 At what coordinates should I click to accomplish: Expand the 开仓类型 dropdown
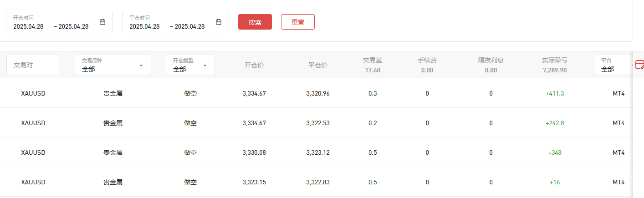click(190, 65)
